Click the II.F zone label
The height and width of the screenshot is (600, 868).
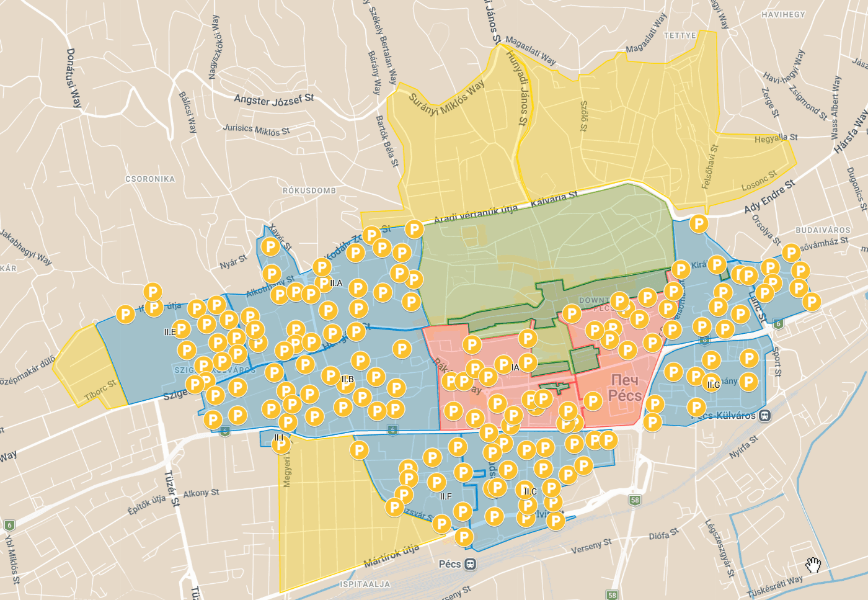(446, 496)
